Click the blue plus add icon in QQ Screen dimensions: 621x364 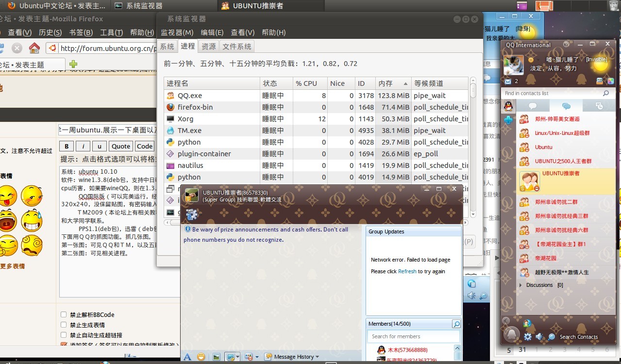point(508,120)
